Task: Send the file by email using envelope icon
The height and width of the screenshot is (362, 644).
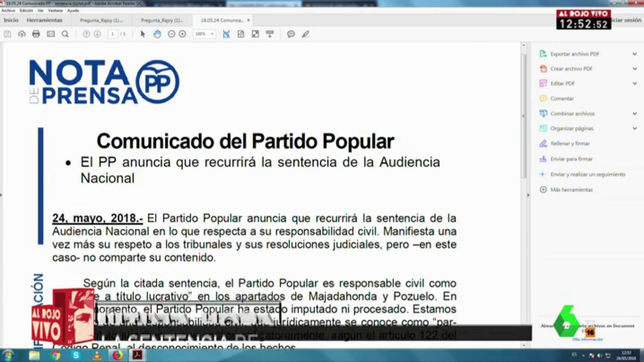Action: coord(51,34)
